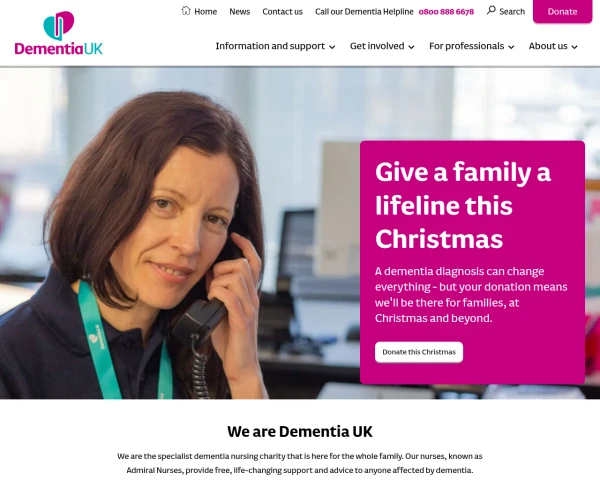Image resolution: width=600 pixels, height=480 pixels.
Task: Expand the Get involved chevron arrow
Action: (411, 47)
